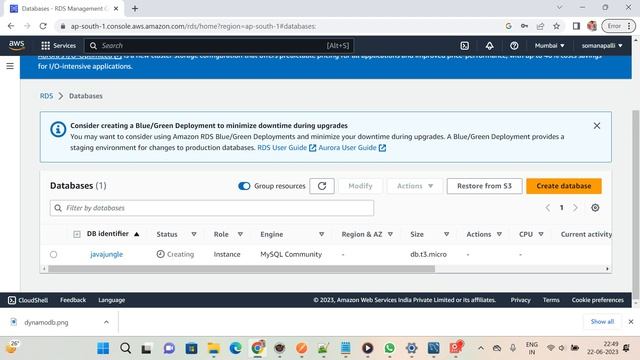The height and width of the screenshot is (360, 640).
Task: Open the Privacy footer link
Action: [x=520, y=300]
